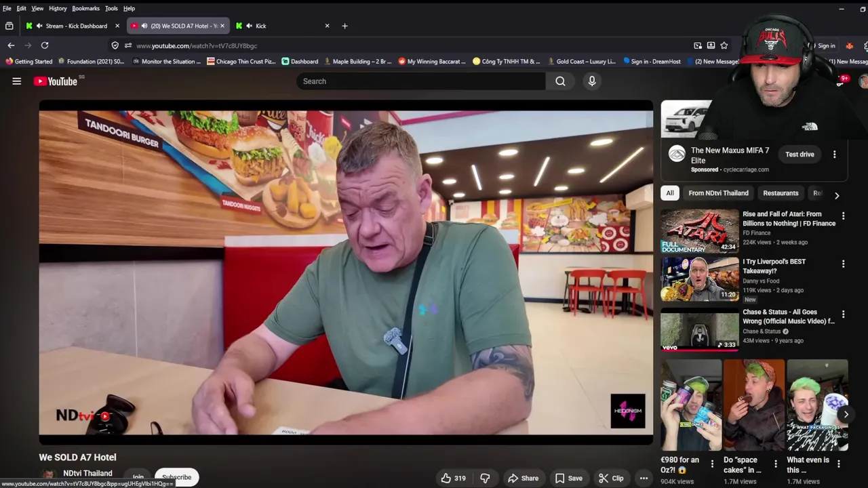
Task: Open Tools menu
Action: [111, 8]
